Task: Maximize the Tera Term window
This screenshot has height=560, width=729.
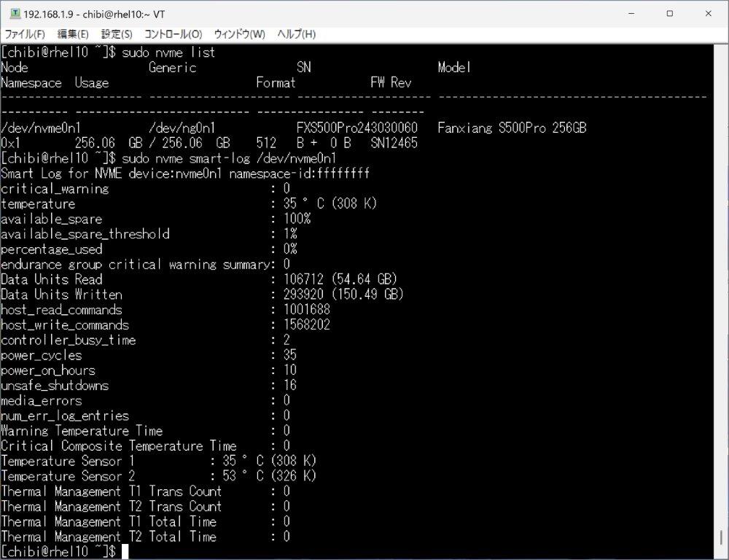Action: pos(670,14)
